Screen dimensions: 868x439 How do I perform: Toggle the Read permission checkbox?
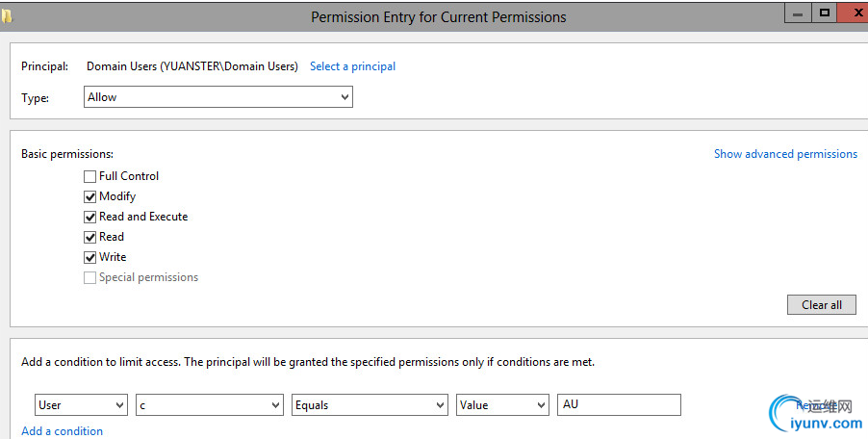(89, 237)
